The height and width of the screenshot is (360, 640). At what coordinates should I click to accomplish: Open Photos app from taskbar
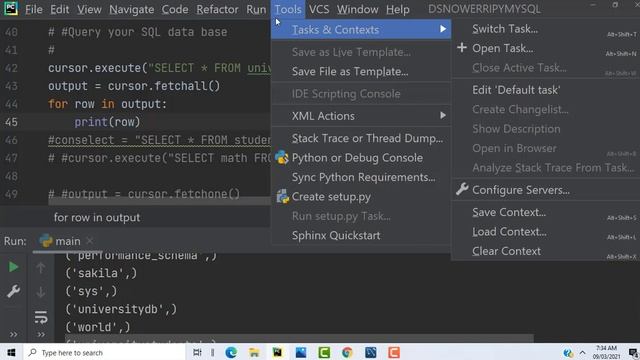pos(301,352)
